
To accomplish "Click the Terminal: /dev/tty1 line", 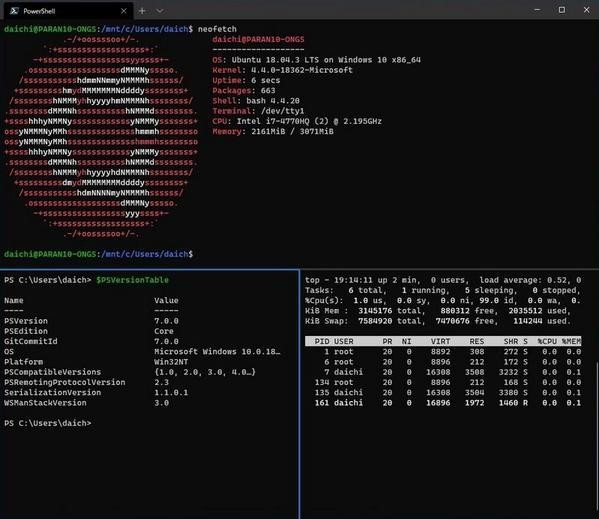I will [x=258, y=111].
